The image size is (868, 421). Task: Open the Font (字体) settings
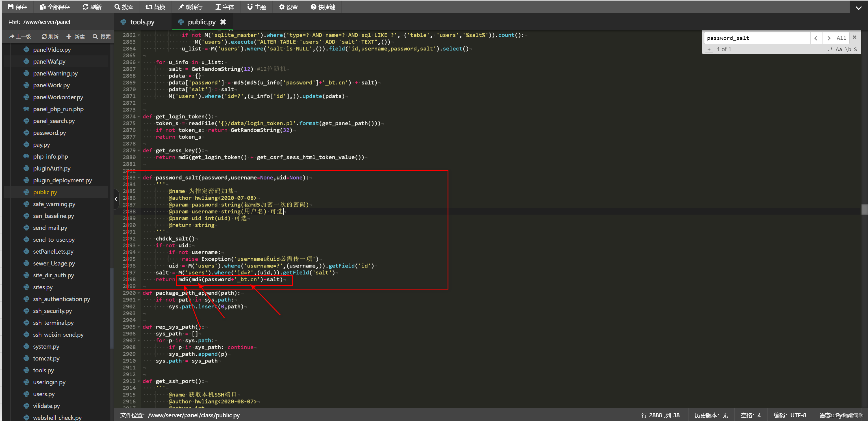[x=225, y=7]
